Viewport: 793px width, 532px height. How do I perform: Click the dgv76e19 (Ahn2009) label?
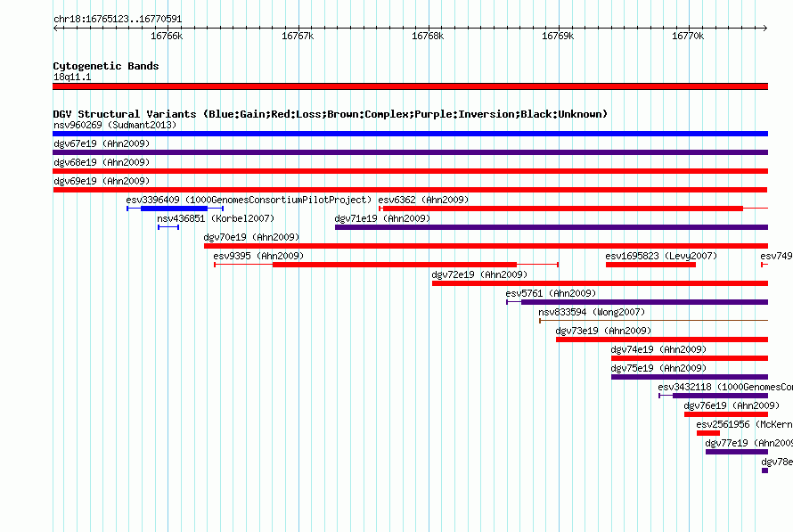(x=732, y=405)
